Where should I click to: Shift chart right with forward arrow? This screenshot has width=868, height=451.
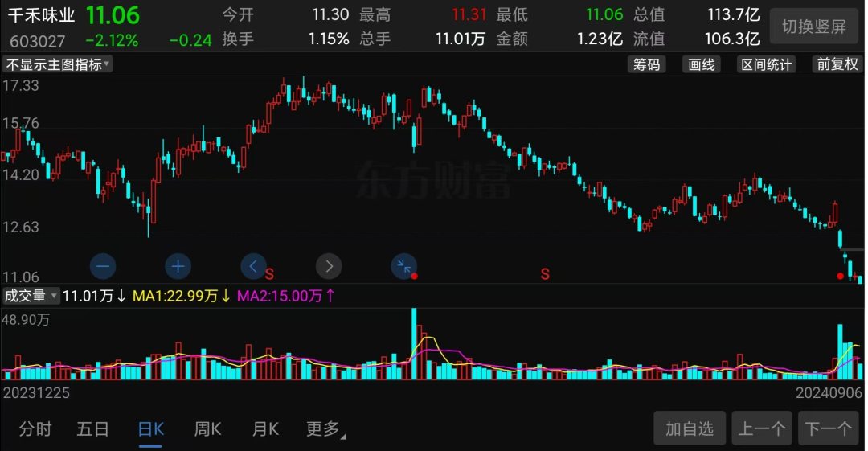(x=329, y=267)
